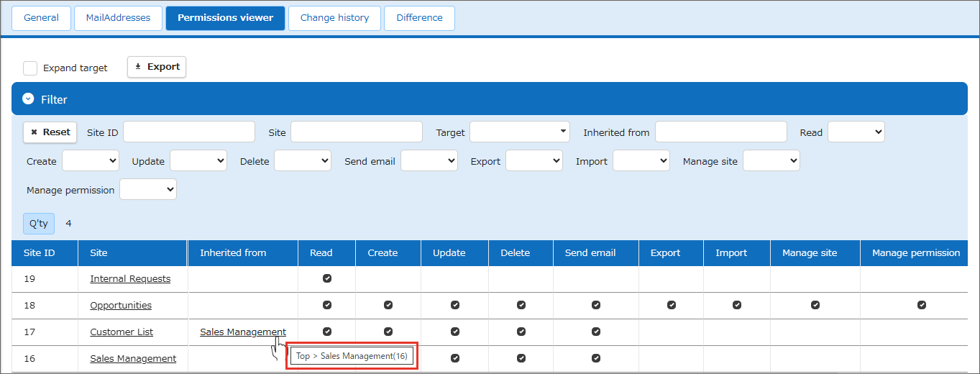
Task: Click the Site column header
Action: (133, 253)
